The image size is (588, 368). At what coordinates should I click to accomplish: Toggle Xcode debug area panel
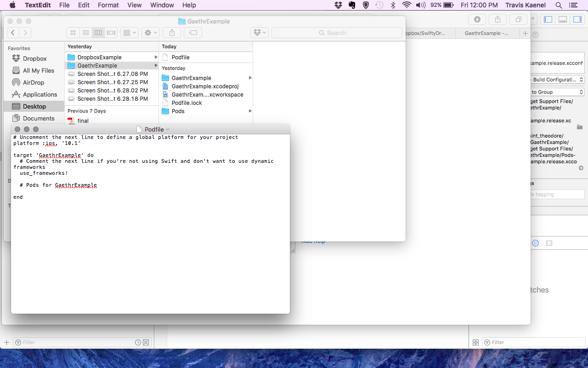(x=563, y=19)
